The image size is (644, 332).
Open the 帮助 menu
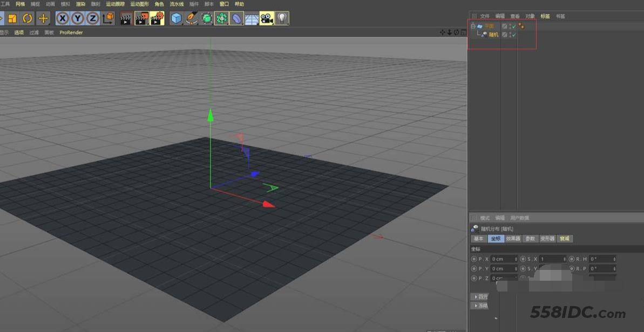(x=239, y=4)
